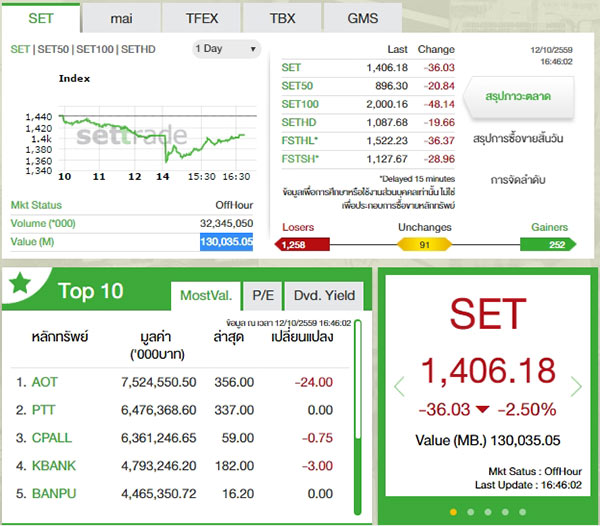The width and height of the screenshot is (600, 526).
Task: Open SET50 row in index table
Action: coord(297,86)
